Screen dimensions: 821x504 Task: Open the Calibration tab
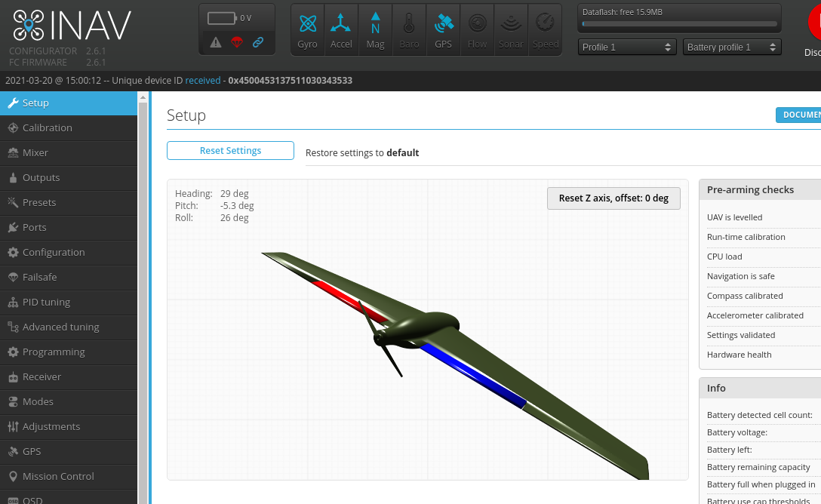(x=69, y=128)
